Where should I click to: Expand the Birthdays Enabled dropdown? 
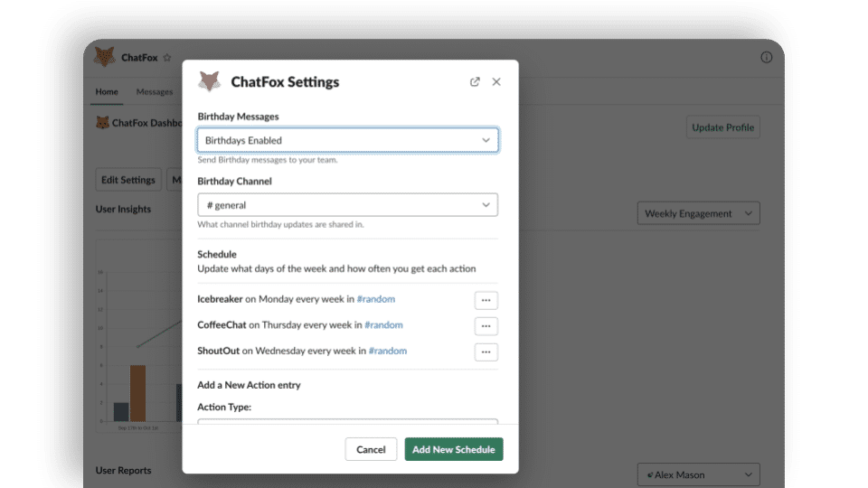[347, 140]
